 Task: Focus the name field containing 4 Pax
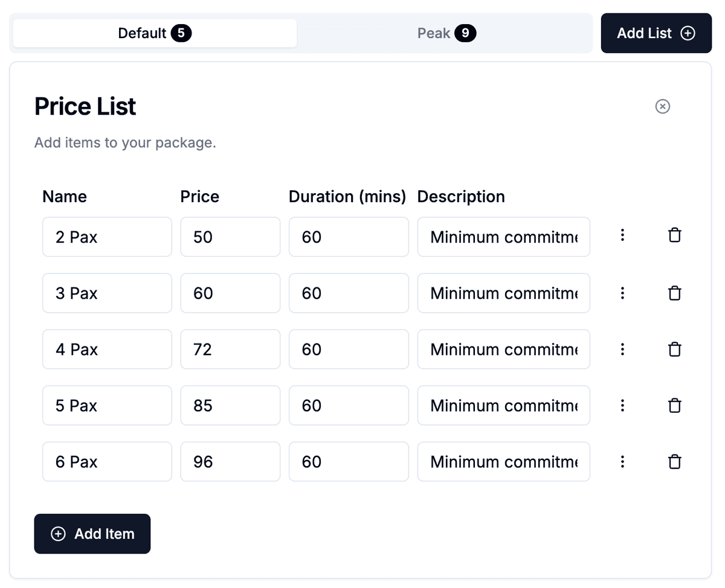click(x=107, y=350)
